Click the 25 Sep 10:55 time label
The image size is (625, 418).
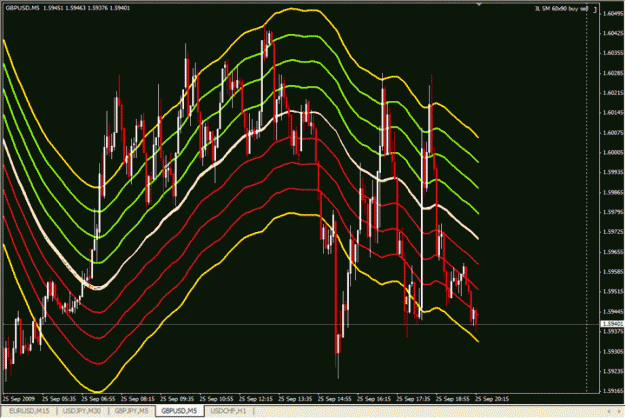(x=216, y=399)
